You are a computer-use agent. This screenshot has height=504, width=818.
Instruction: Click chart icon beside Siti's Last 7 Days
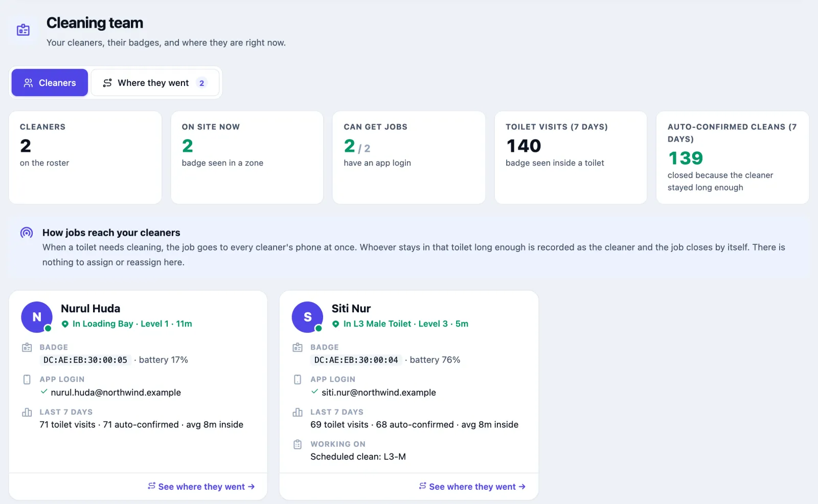[298, 412]
